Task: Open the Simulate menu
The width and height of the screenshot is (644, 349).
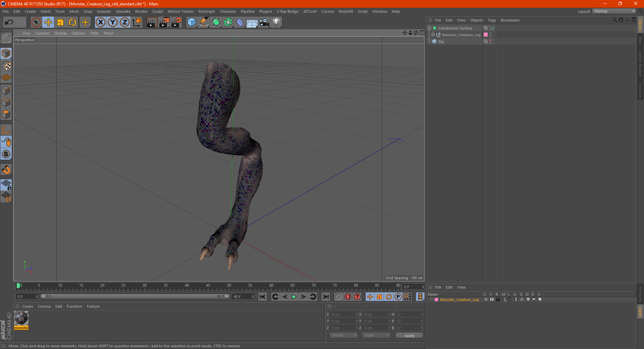Action: (123, 11)
